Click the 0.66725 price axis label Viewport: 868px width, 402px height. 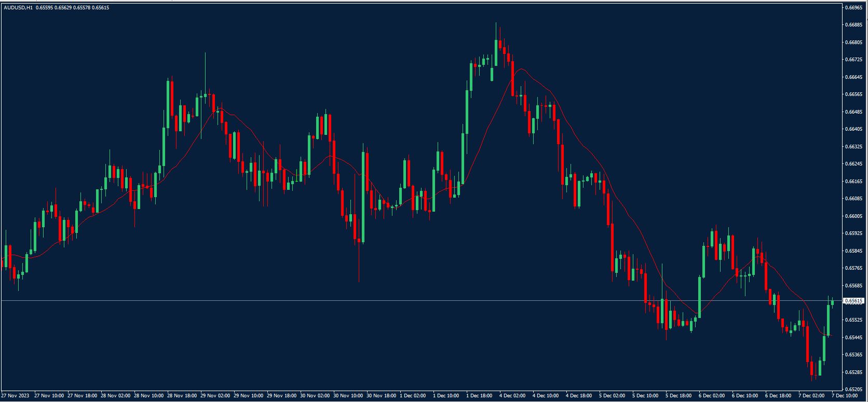pos(854,60)
